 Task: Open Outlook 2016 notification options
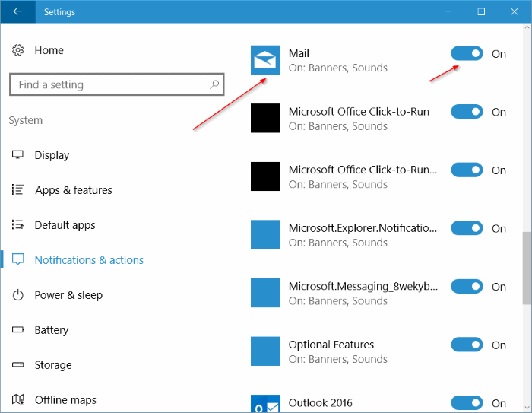point(320,403)
